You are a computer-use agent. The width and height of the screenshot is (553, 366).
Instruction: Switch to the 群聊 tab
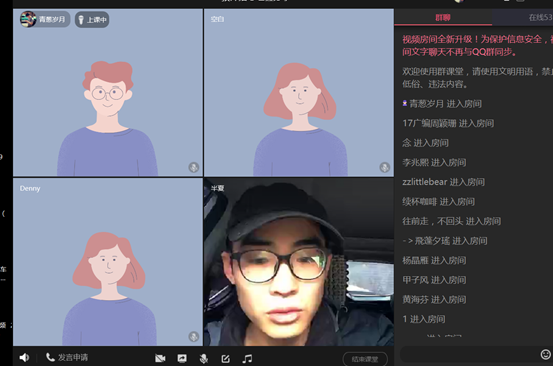click(443, 17)
